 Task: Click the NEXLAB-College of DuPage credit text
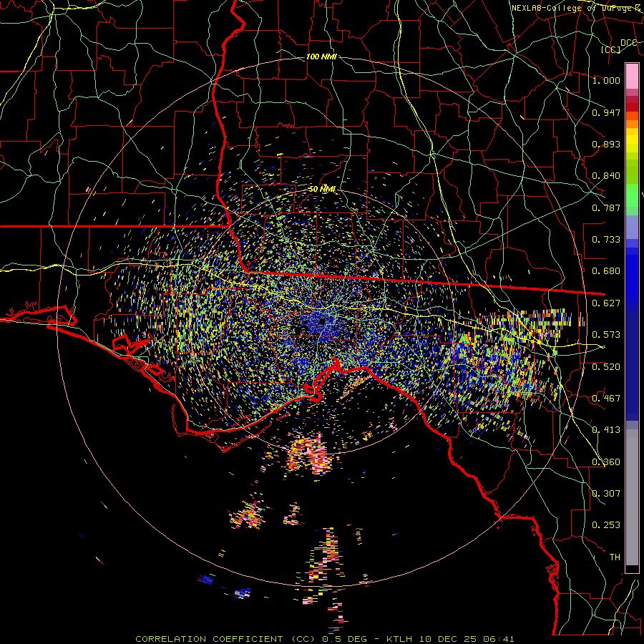tap(577, 8)
